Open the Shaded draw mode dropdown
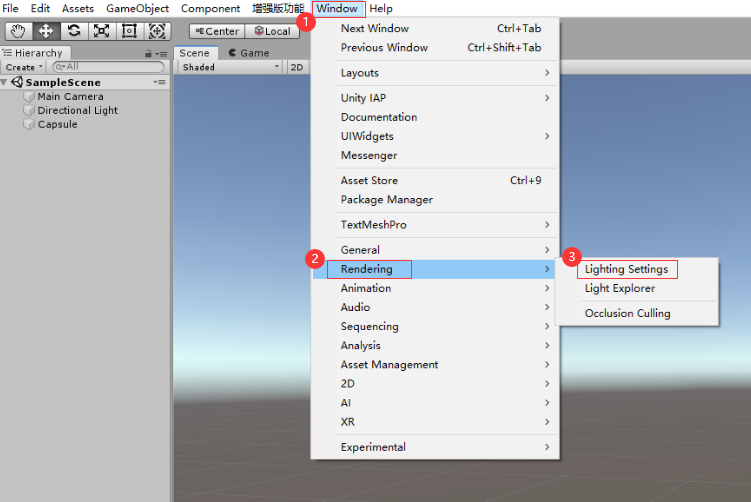Screen dimensions: 751x502 (230, 67)
